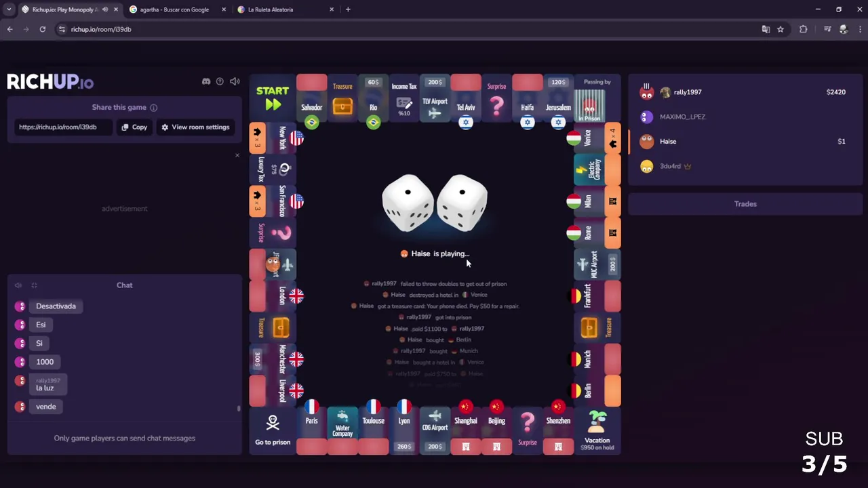Click the London property tile
The width and height of the screenshot is (868, 488).
[x=273, y=296]
